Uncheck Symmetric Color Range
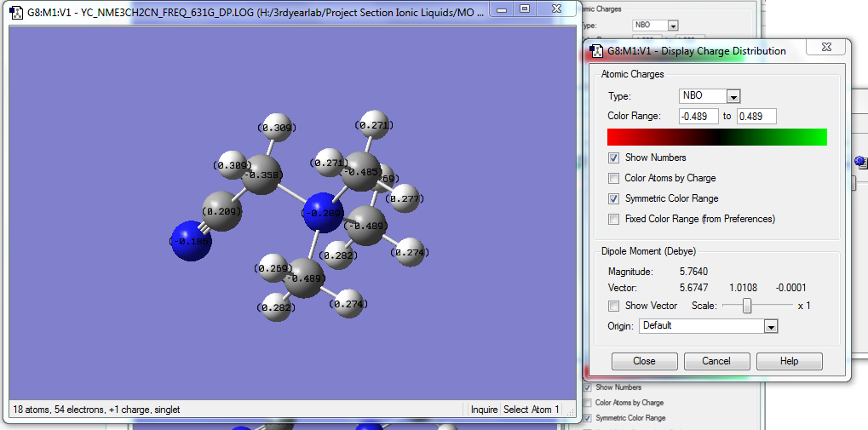Viewport: 868px width, 430px height. tap(613, 198)
